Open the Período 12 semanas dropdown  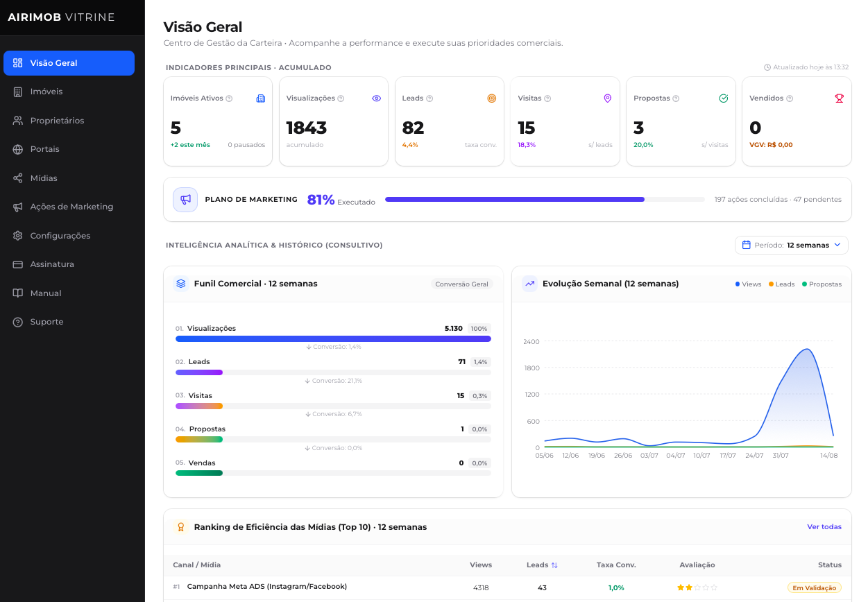pos(792,245)
